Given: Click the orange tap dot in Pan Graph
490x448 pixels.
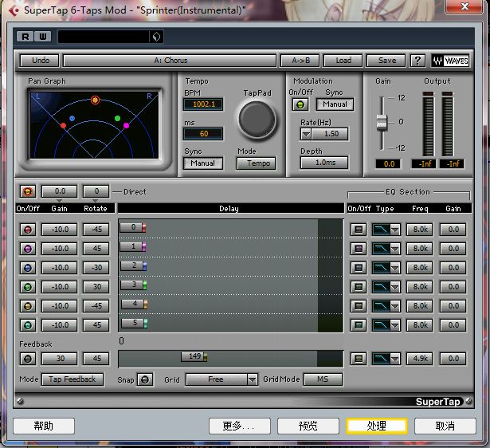Looking at the screenshot, I should click(95, 100).
